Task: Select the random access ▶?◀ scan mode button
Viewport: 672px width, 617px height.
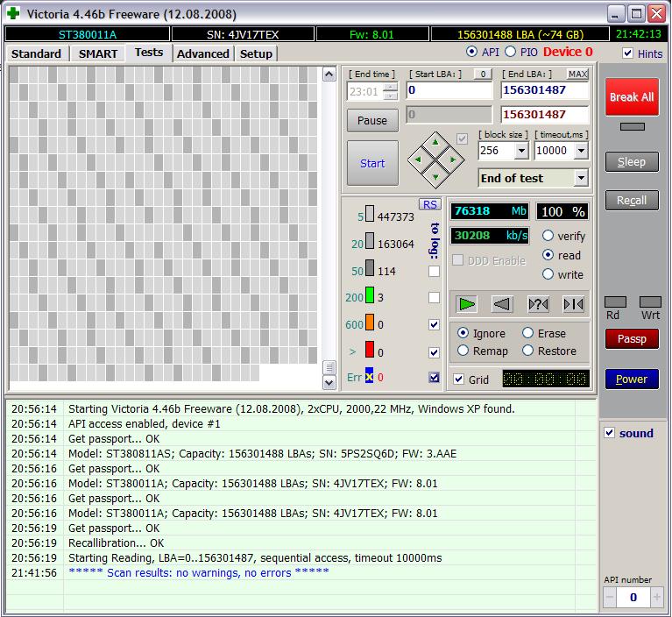Action: tap(538, 304)
